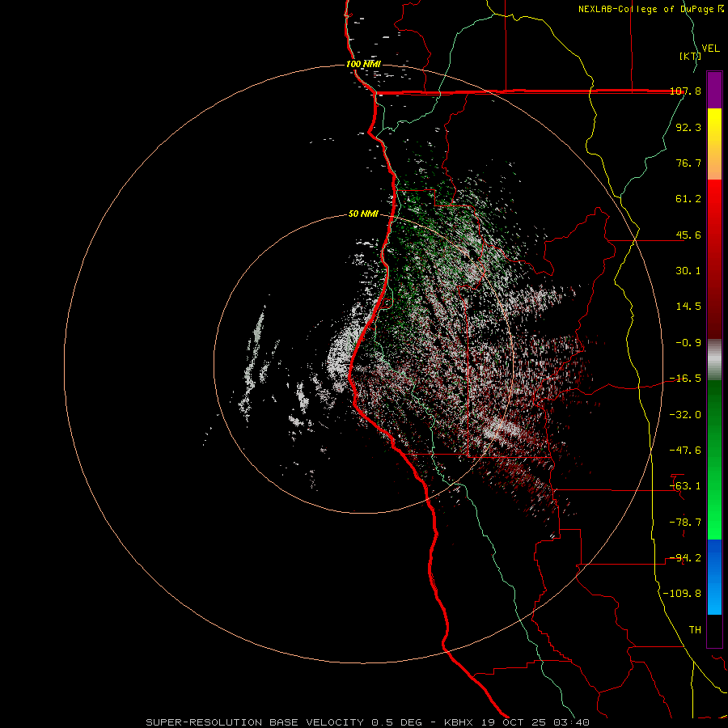Click the 100 NMI range ring label

(x=363, y=64)
